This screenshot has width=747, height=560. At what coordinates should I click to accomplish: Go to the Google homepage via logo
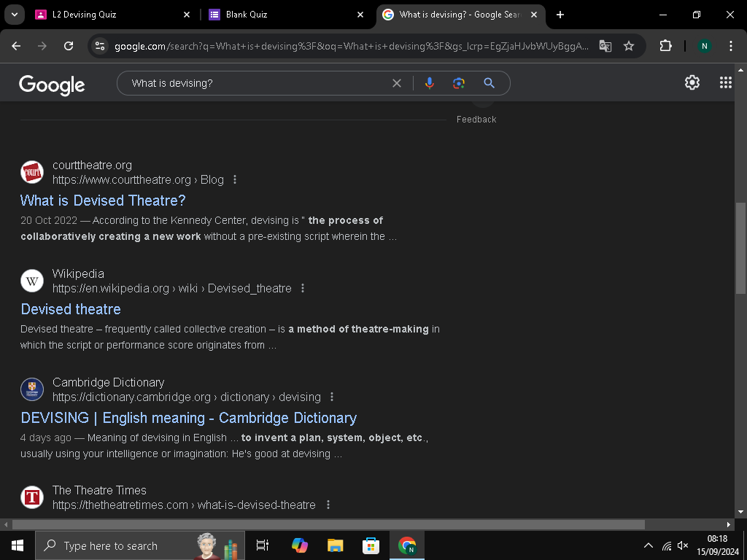[52, 85]
